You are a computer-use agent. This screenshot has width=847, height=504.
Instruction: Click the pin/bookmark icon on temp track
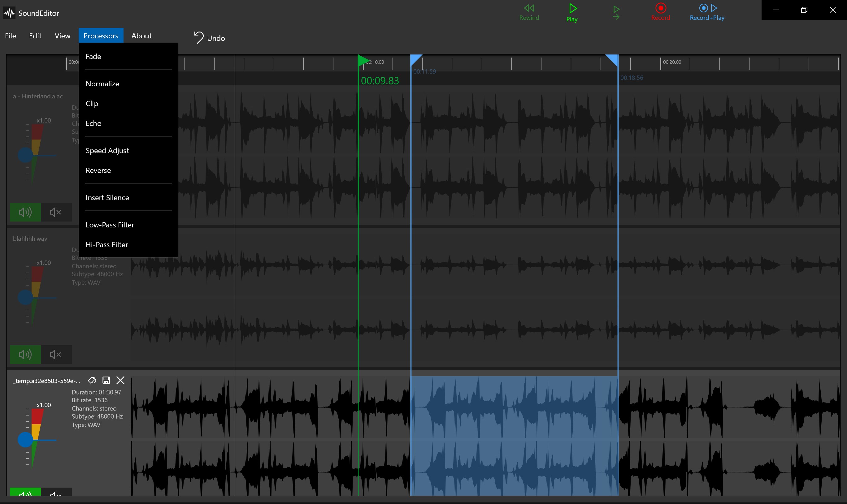(93, 380)
